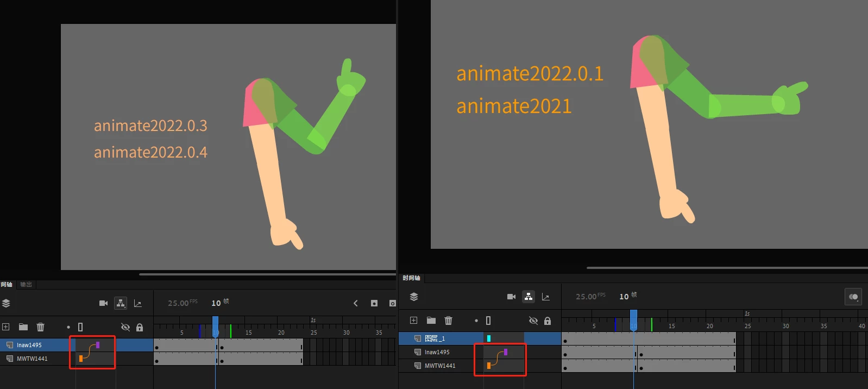Create new folder in left timeline
The image size is (868, 389).
[23, 327]
